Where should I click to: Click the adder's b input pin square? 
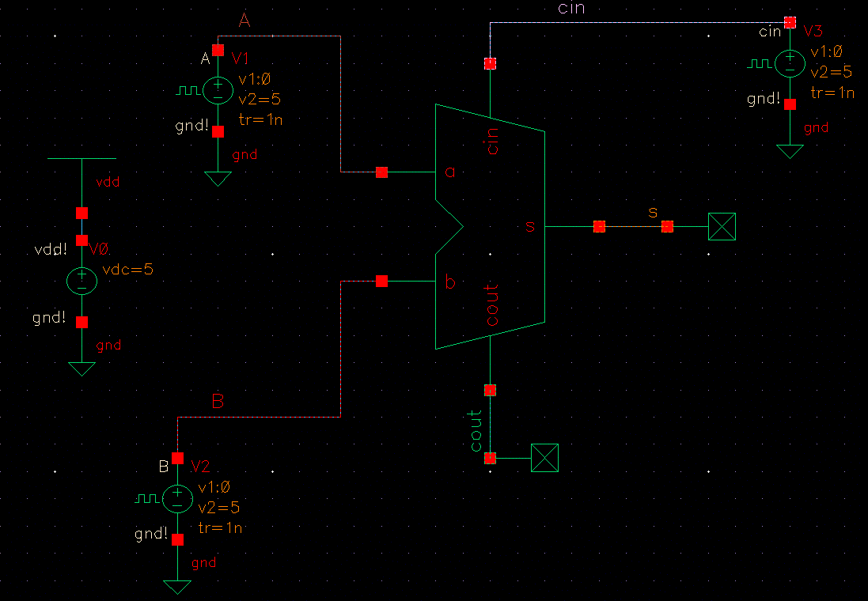pos(381,282)
